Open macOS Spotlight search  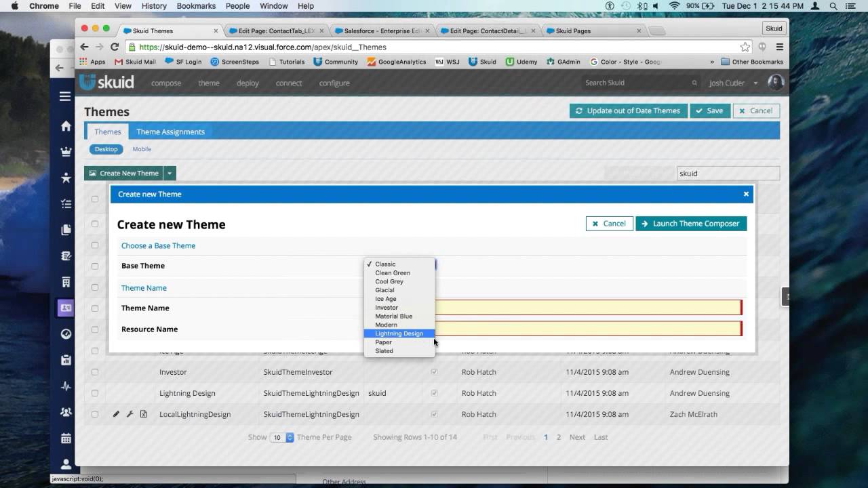pyautogui.click(x=833, y=6)
